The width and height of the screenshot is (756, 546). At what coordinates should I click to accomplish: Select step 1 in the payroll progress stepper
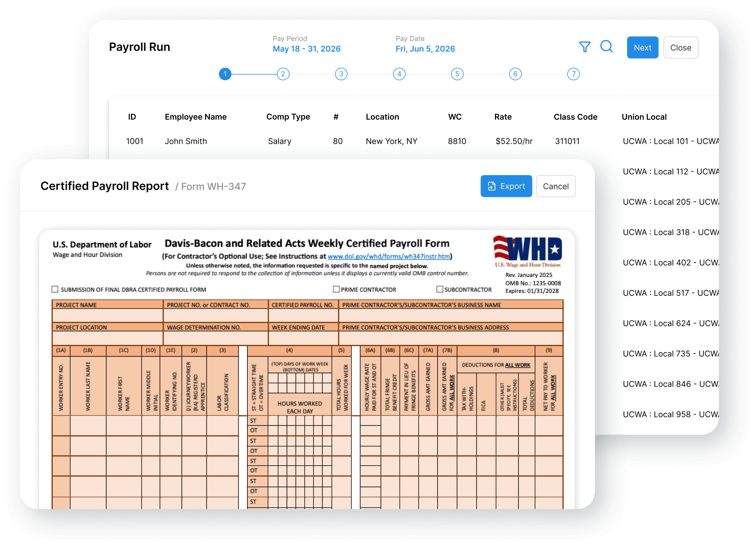coord(225,74)
